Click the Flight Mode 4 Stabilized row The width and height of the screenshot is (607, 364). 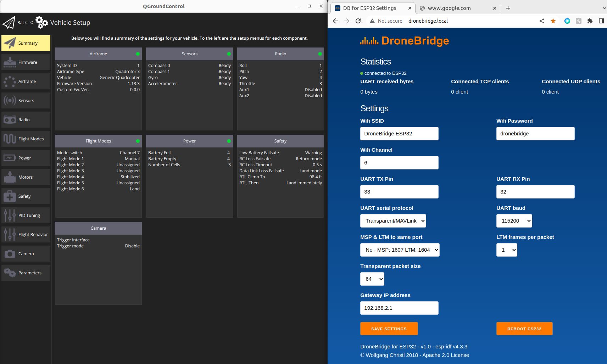click(x=98, y=177)
